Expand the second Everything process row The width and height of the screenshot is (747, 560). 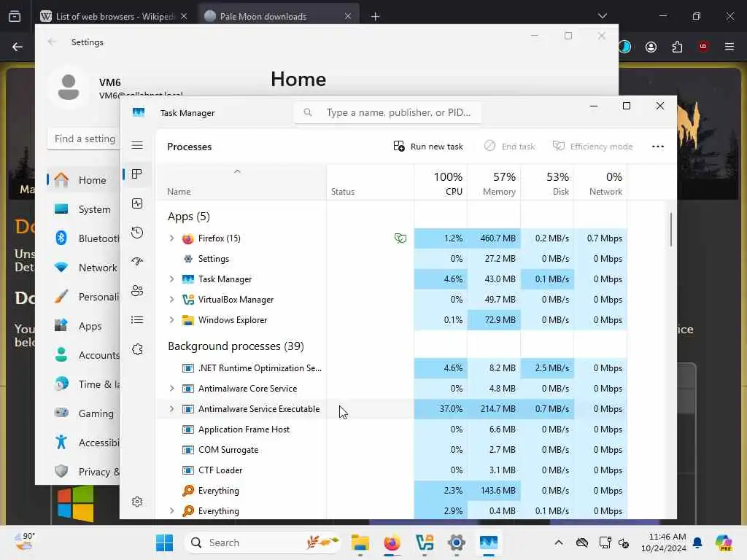(x=171, y=511)
